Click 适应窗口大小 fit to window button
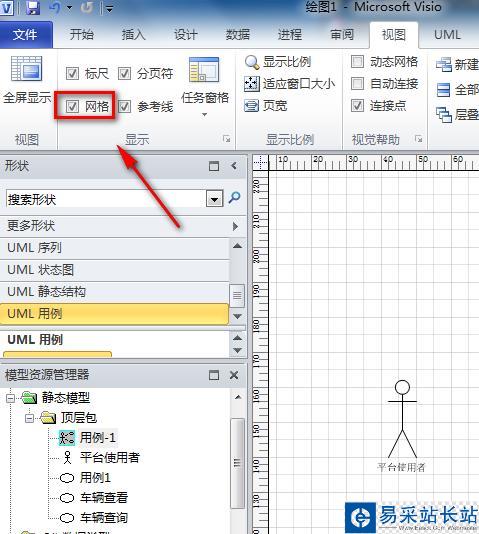The image size is (479, 534). 290,84
